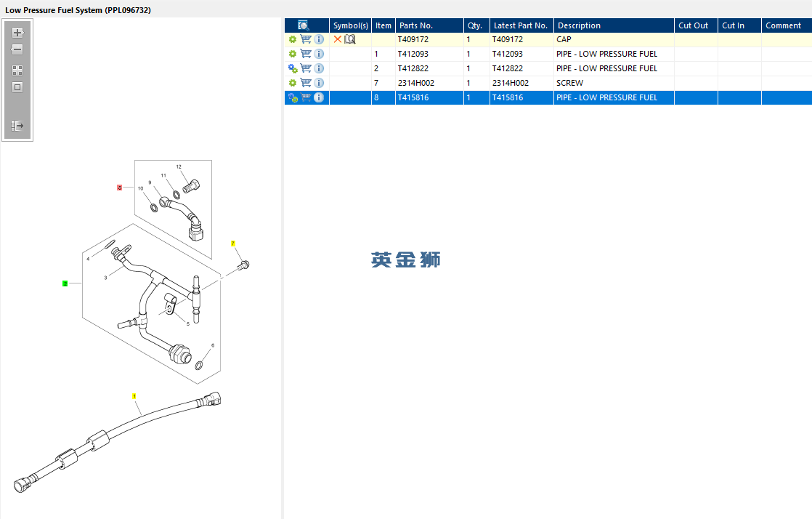
Task: Click green gear icon for T409172 CAP
Action: tap(293, 39)
